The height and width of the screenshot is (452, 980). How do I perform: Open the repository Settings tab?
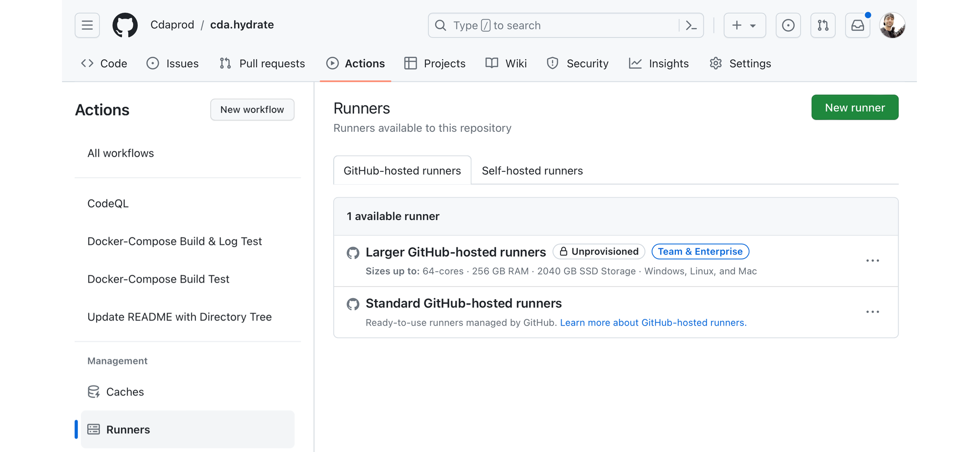pos(740,64)
